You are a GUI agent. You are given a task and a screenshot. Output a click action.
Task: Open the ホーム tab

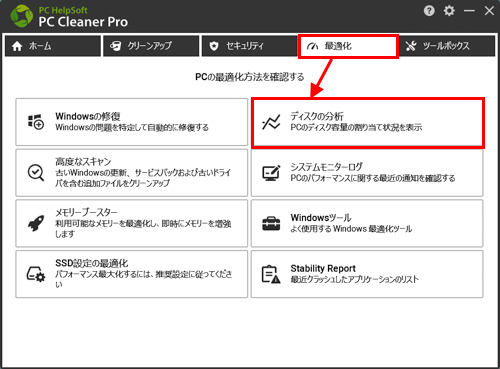click(53, 46)
